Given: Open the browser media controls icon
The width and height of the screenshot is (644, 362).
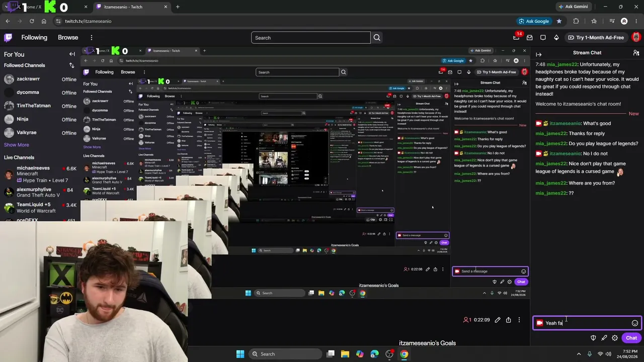Looking at the screenshot, I should pyautogui.click(x=612, y=21).
